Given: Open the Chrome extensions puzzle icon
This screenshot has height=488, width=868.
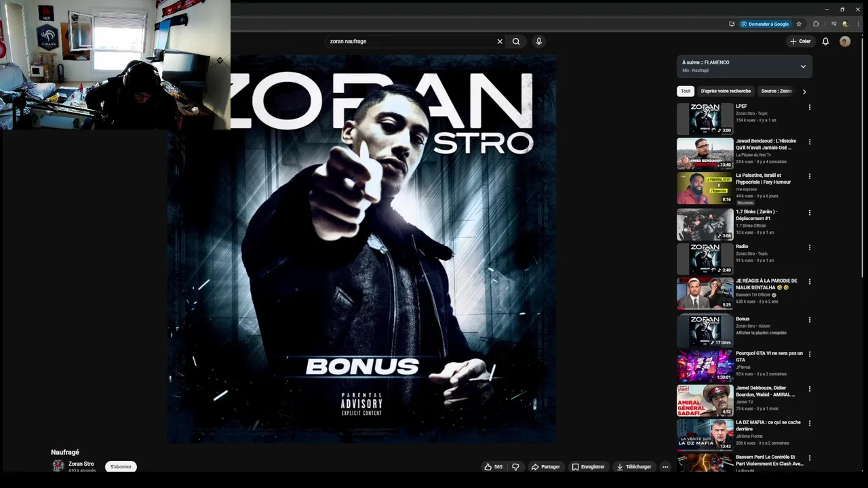Looking at the screenshot, I should (816, 24).
